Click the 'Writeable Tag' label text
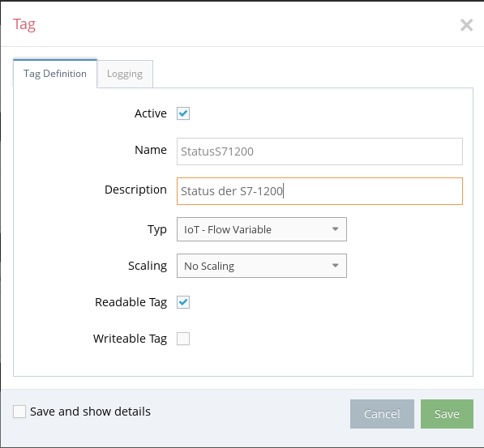484x448 pixels. click(130, 339)
